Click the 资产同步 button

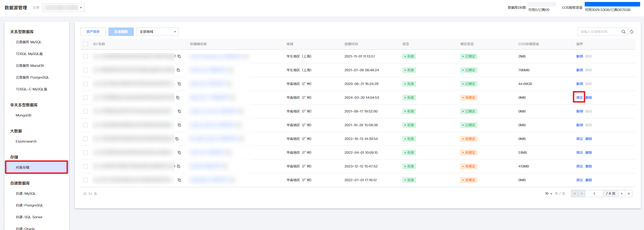click(93, 32)
